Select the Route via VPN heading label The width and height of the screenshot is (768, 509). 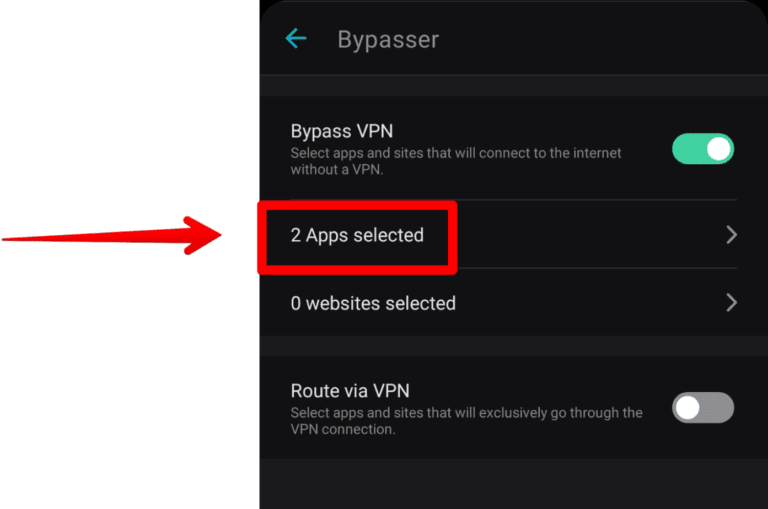350,391
